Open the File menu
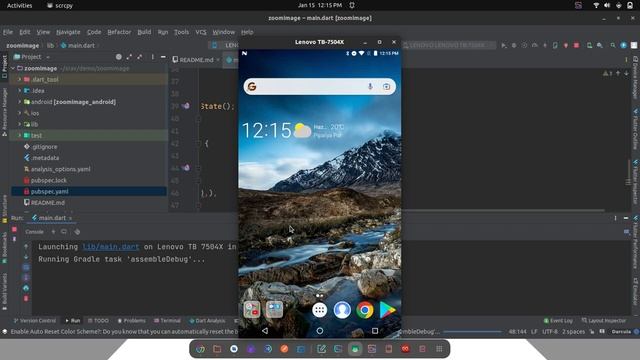The height and width of the screenshot is (360, 640). 8,32
